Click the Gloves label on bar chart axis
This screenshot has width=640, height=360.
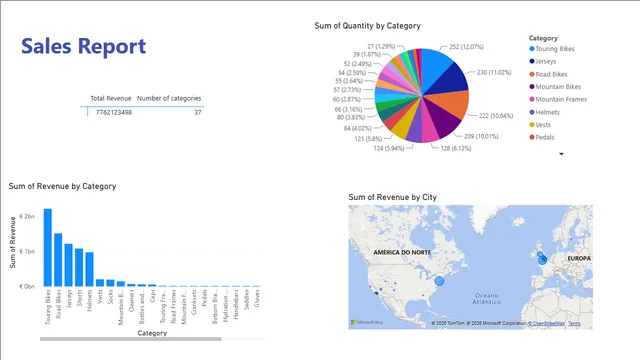click(257, 299)
